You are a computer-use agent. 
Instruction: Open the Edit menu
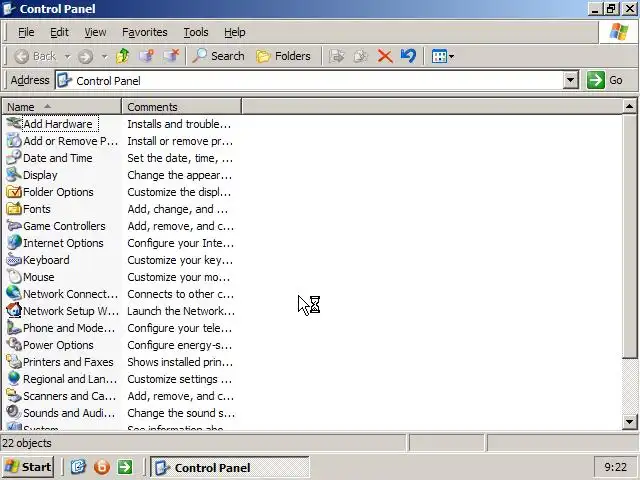[x=59, y=32]
